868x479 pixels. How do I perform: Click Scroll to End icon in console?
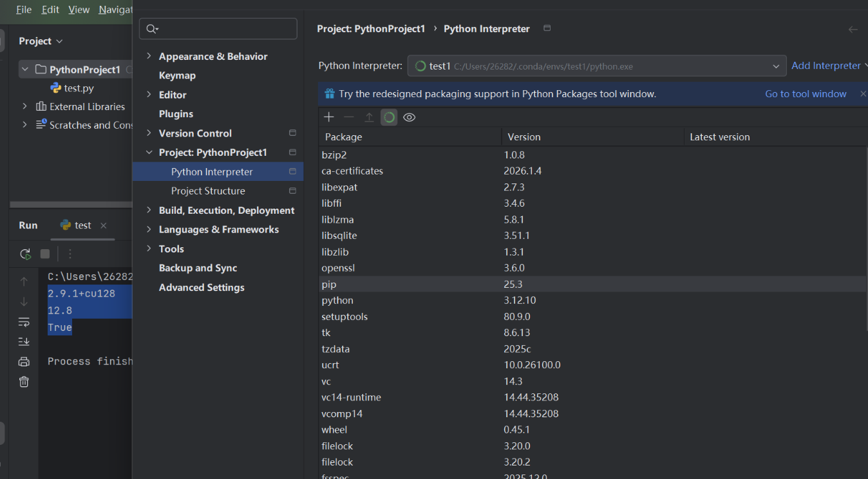[24, 341]
